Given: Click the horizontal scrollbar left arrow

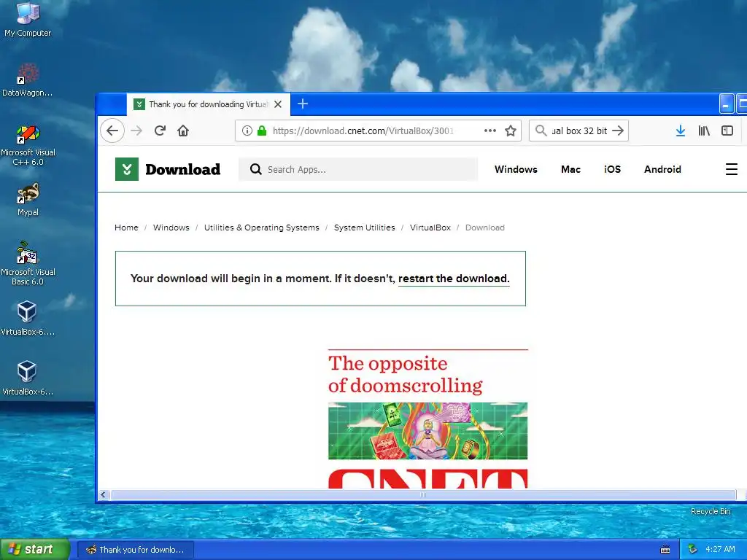Looking at the screenshot, I should 104,495.
